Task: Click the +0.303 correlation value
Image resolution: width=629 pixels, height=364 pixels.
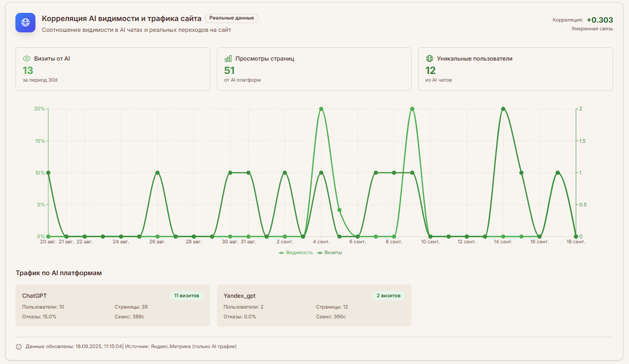Action: pyautogui.click(x=599, y=20)
